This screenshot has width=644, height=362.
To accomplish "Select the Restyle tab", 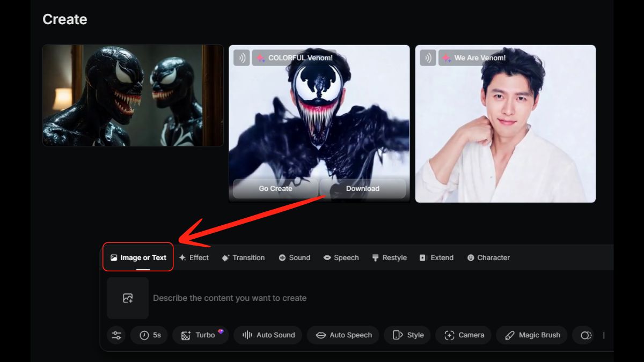I will coord(389,257).
